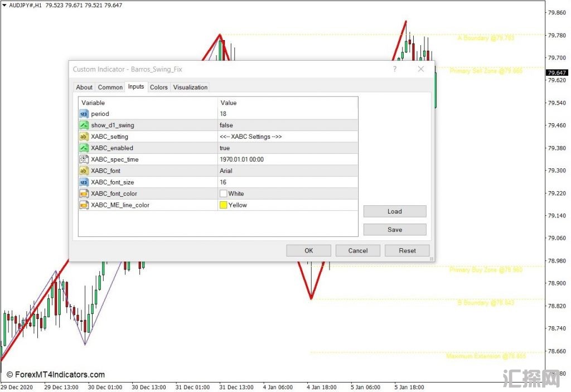
Task: Click the show_d1_swing boolean icon
Action: click(x=84, y=125)
